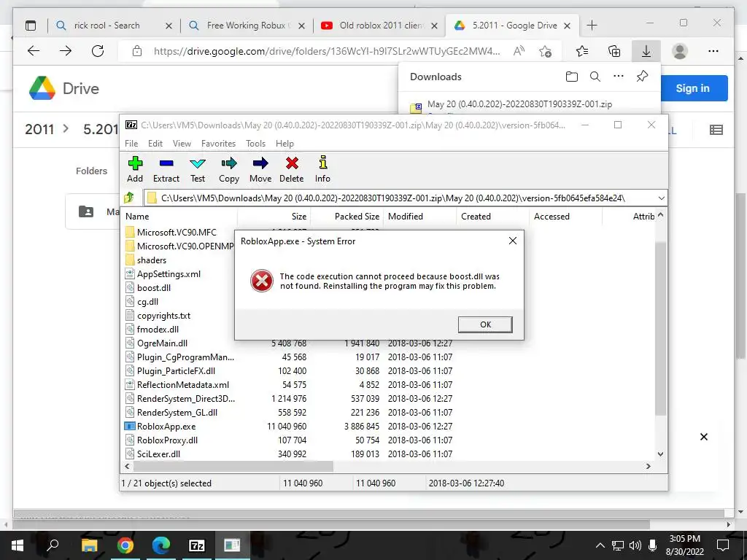Screen dimensions: 747x560
Task: Open a new browser tab
Action: click(592, 26)
